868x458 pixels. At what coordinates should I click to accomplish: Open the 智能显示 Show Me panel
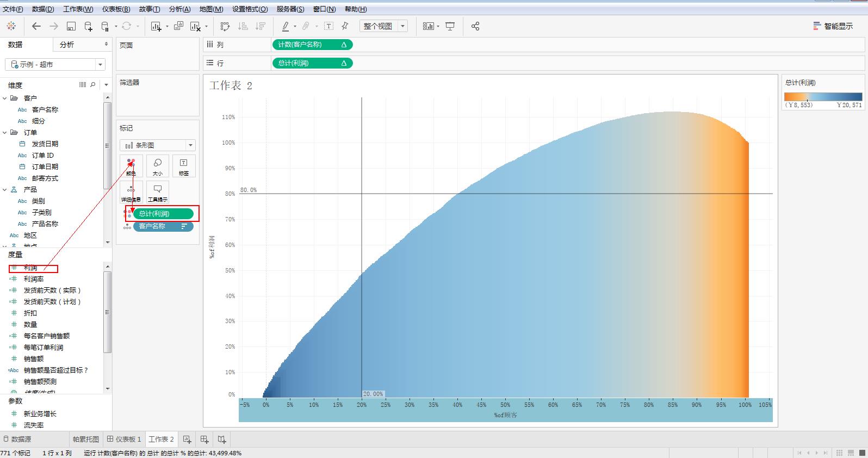point(833,26)
